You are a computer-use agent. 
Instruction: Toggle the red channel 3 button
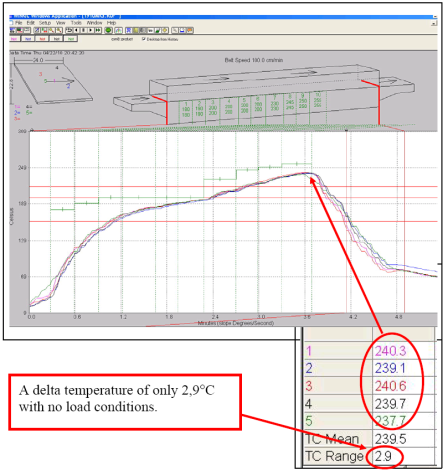pyautogui.click(x=42, y=39)
